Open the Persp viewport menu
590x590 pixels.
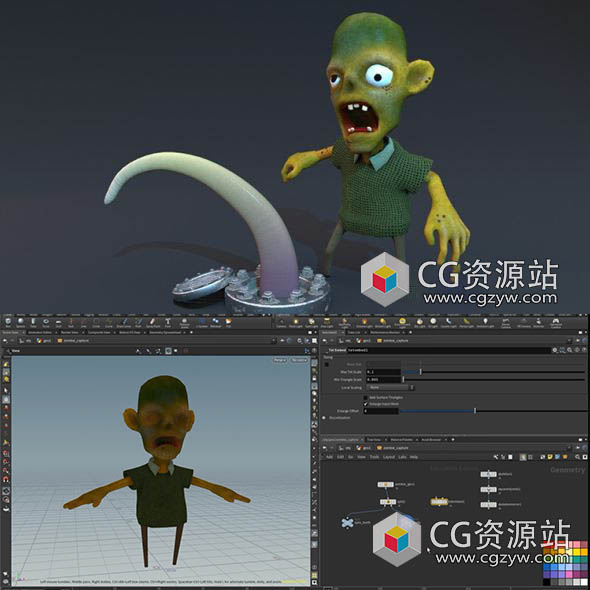[280, 360]
